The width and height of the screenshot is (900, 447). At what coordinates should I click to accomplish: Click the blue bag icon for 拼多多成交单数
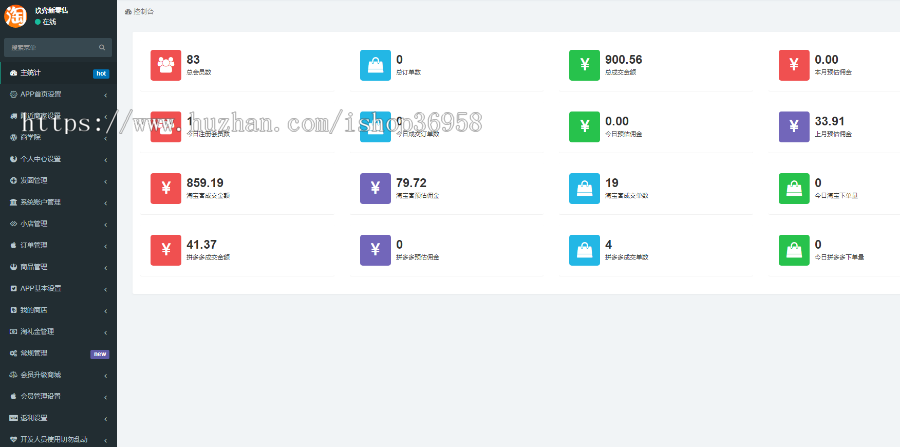584,250
